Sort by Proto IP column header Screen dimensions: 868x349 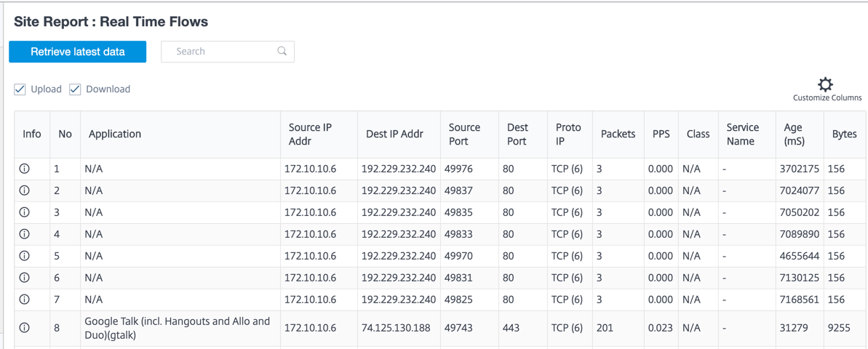[x=568, y=135]
